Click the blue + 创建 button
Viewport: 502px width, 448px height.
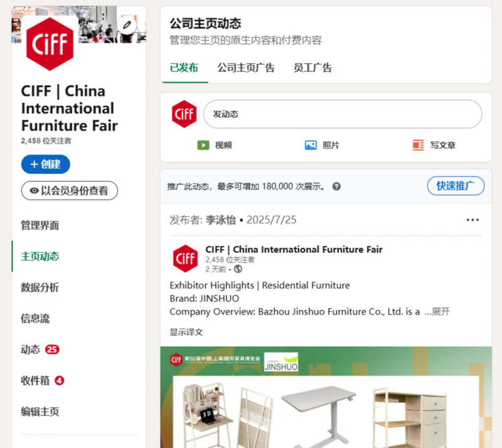[45, 164]
